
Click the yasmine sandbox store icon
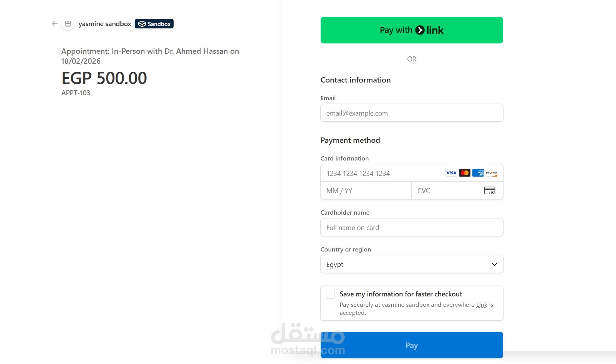(x=68, y=24)
